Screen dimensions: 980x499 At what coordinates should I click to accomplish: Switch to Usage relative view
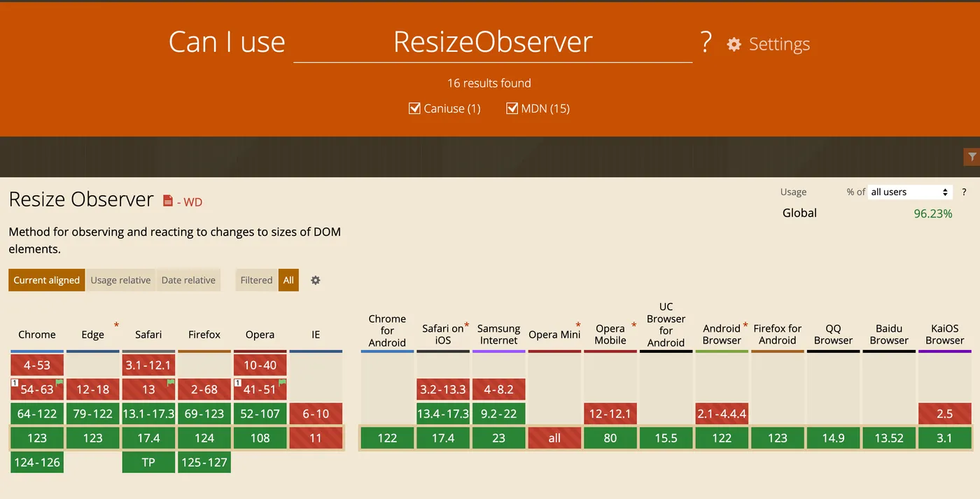pyautogui.click(x=120, y=280)
